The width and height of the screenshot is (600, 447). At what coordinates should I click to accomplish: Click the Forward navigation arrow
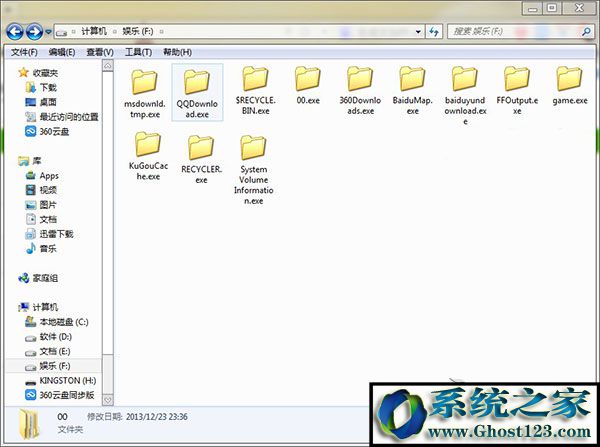[34, 31]
